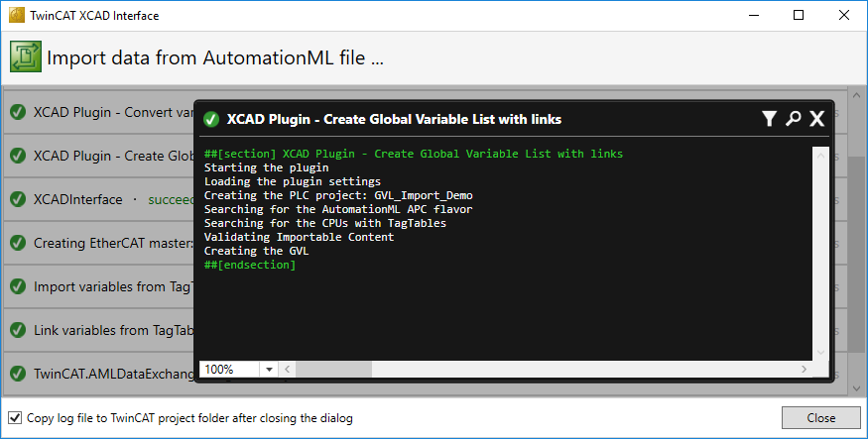
Task: Click the Loading the plugin settings log line
Action: [x=293, y=181]
